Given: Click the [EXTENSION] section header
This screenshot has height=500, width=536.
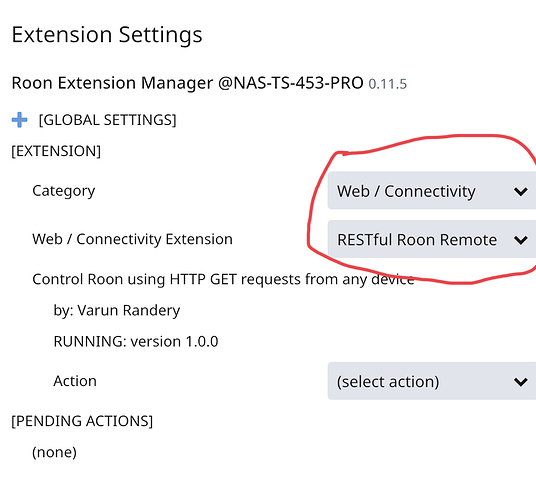Looking at the screenshot, I should [x=56, y=151].
